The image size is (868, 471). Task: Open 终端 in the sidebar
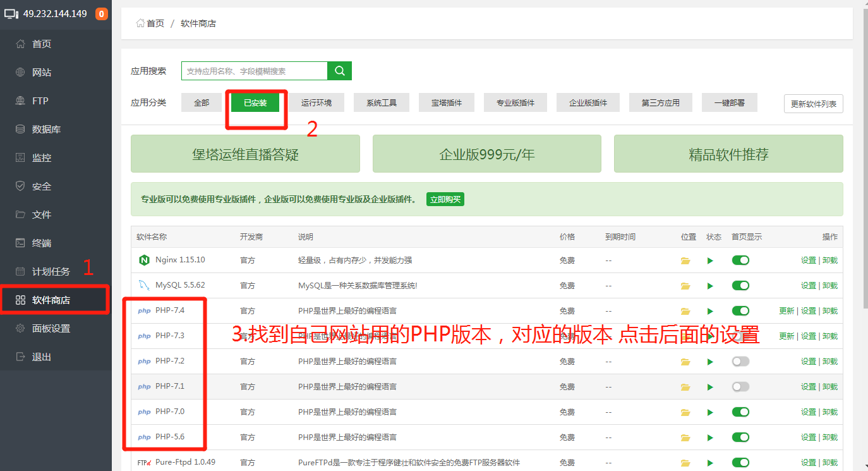(56, 243)
